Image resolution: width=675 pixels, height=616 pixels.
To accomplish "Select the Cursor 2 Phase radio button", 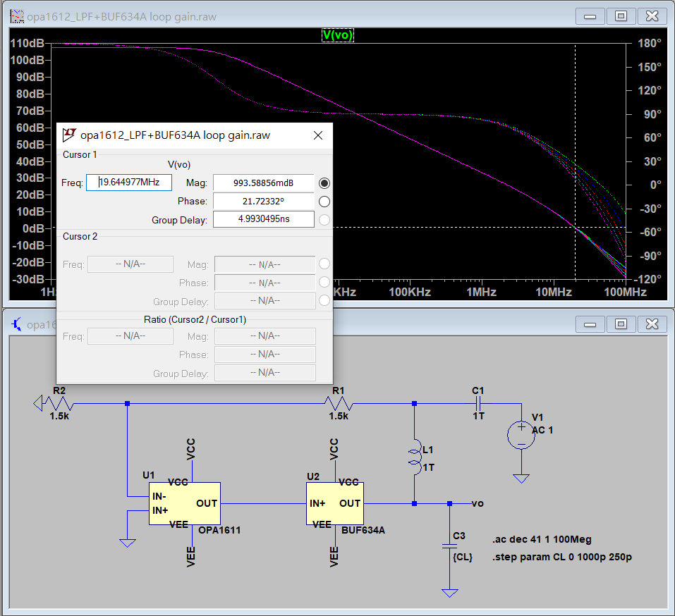I will (324, 282).
